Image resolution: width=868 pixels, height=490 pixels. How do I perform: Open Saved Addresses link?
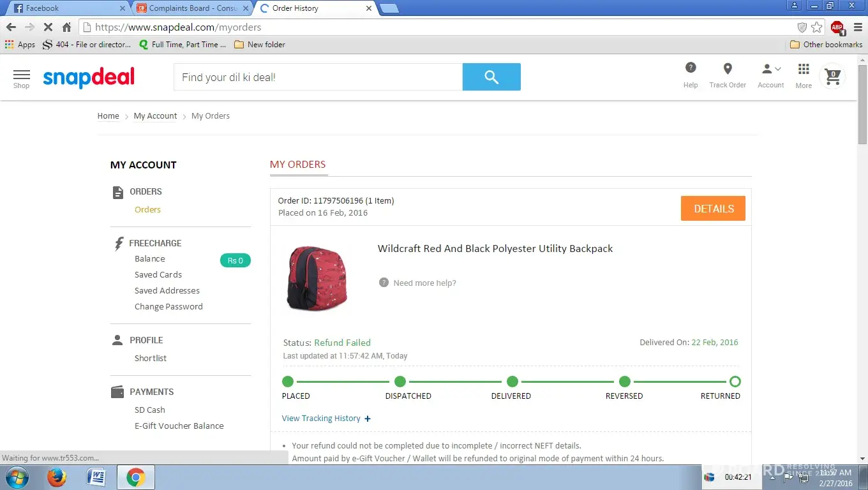click(x=167, y=291)
